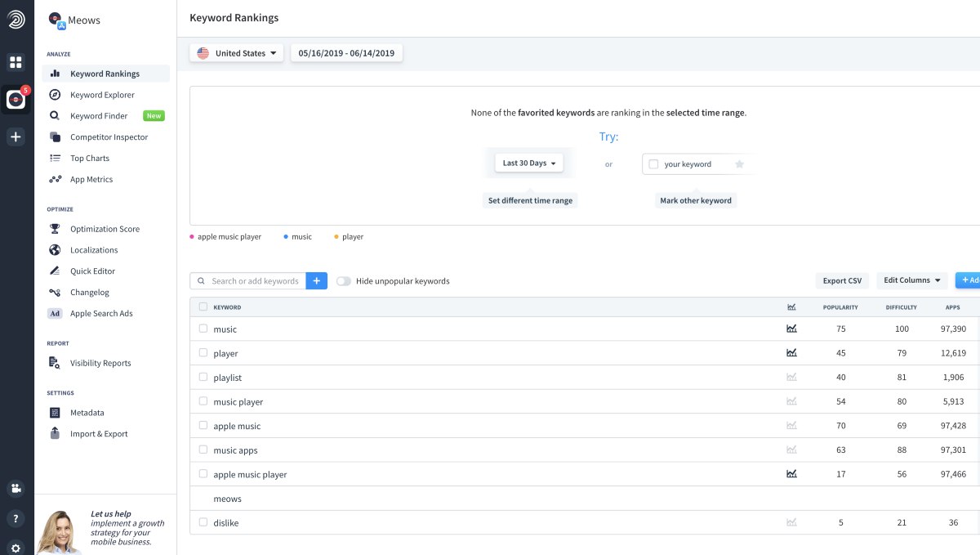
Task: Click the Quick Editor pencil icon
Action: [x=55, y=271]
